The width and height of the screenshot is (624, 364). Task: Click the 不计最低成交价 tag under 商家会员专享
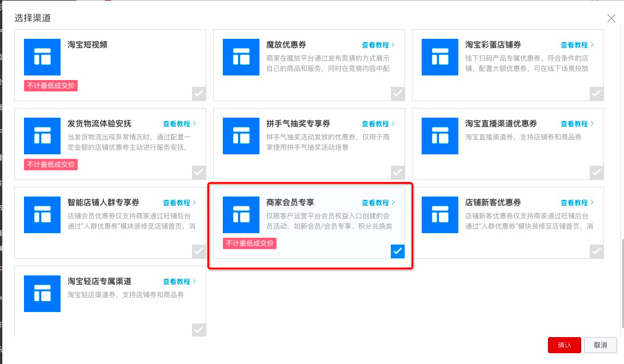[x=250, y=243]
